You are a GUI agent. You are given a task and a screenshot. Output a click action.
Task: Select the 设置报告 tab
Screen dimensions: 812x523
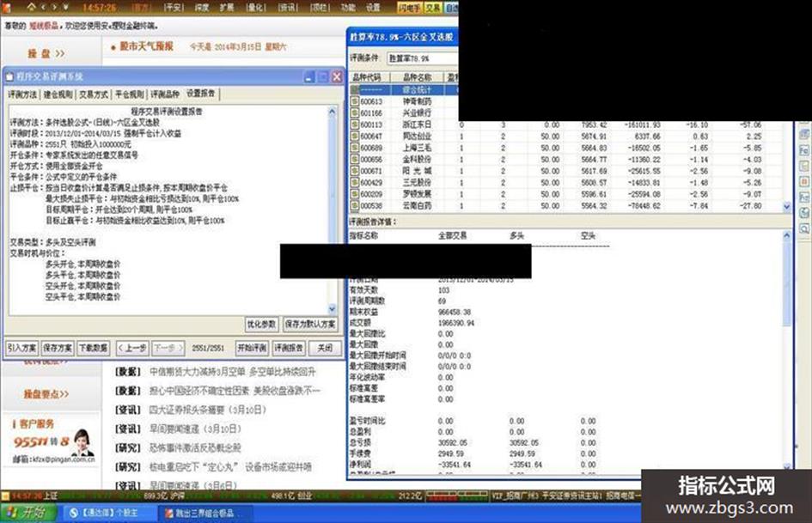pyautogui.click(x=201, y=94)
